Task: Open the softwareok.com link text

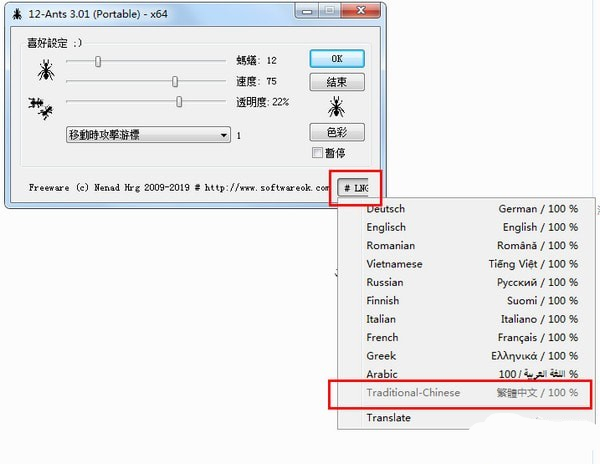Action: click(x=266, y=188)
